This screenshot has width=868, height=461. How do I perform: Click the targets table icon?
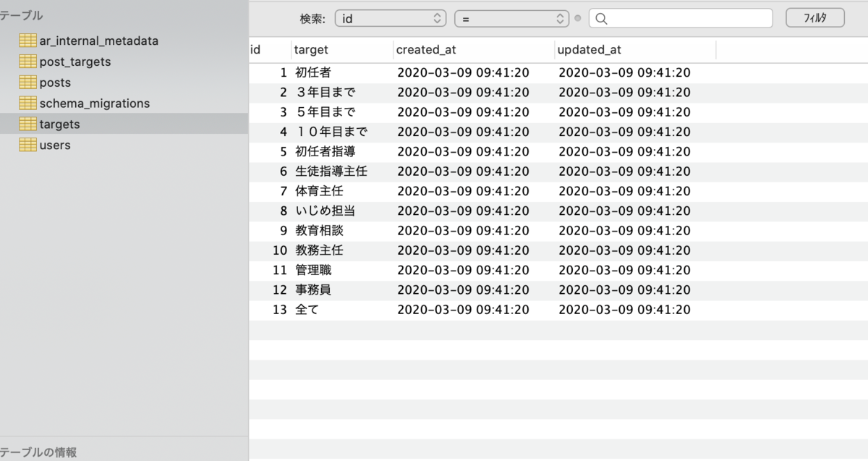coord(27,124)
